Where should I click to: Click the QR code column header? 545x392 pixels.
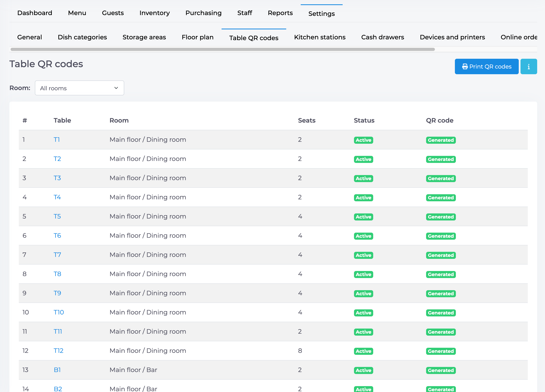click(x=440, y=120)
